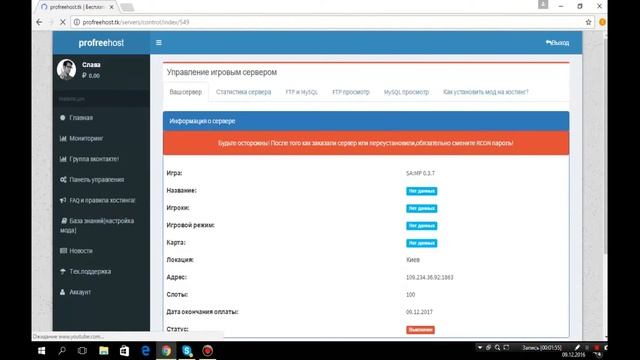Open the Windows Start menu
The image size is (640, 360).
(x=41, y=351)
